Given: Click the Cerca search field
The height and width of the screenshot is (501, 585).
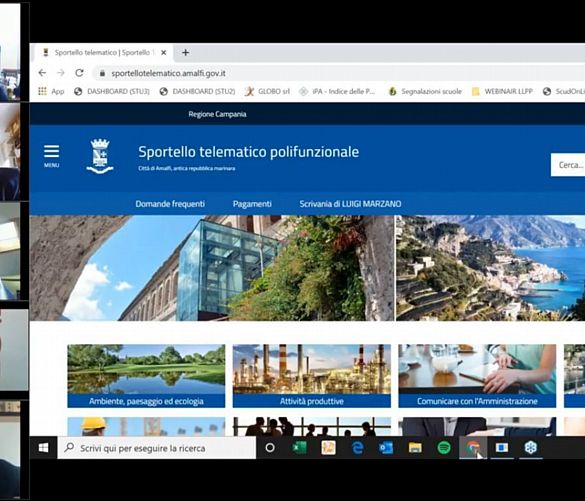Looking at the screenshot, I should click(x=568, y=165).
